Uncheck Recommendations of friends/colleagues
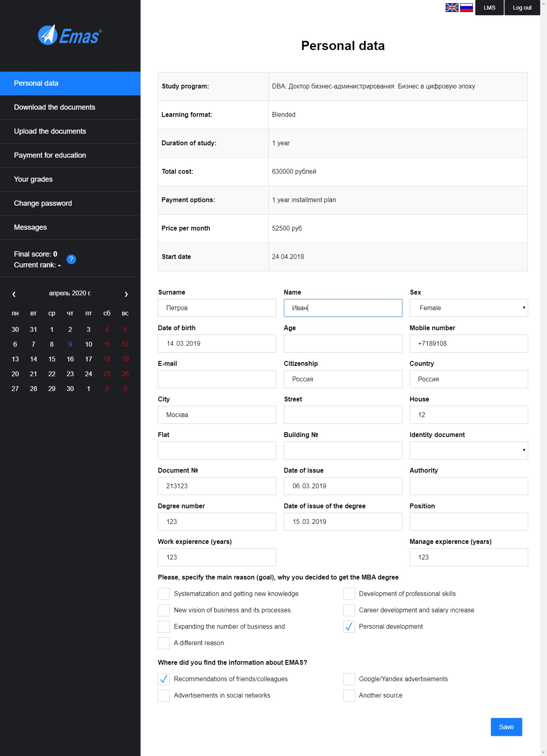The image size is (547, 756). click(164, 679)
